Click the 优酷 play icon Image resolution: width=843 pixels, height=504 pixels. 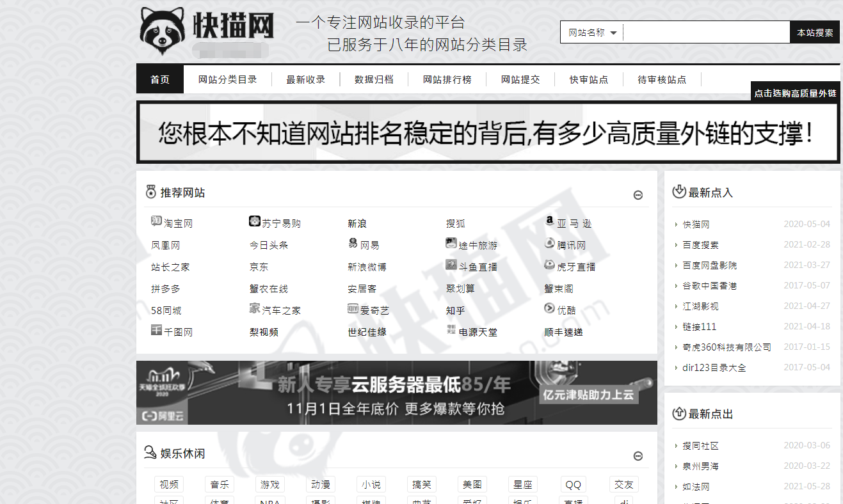549,308
